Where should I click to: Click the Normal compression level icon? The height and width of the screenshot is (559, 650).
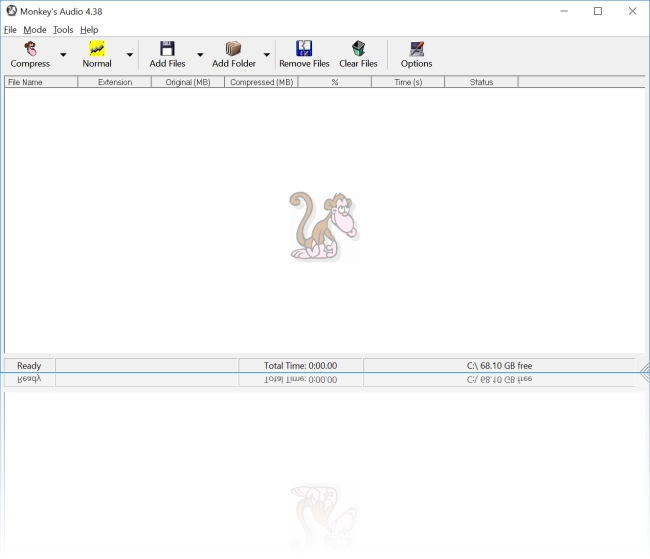[97, 49]
